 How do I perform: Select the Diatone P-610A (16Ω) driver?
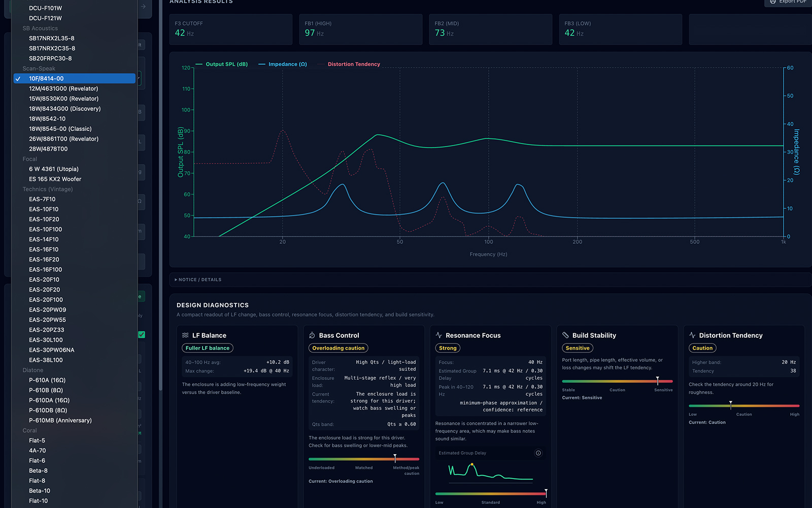pyautogui.click(x=75, y=380)
